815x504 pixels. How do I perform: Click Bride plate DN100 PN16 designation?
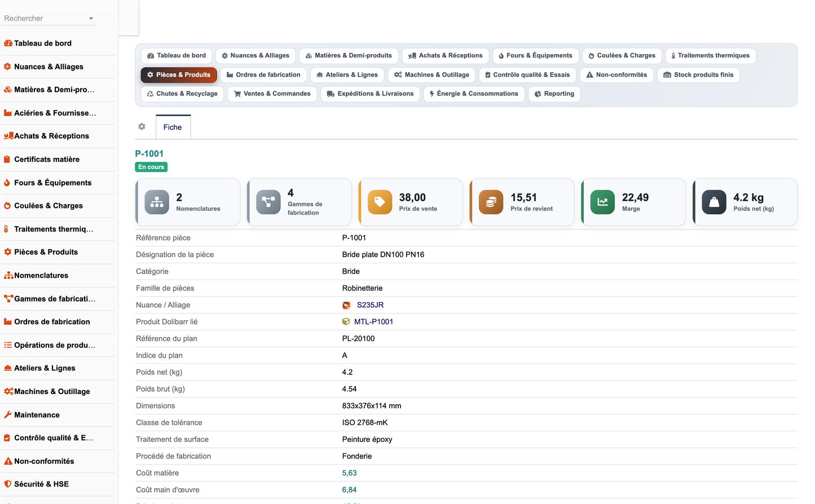pos(384,255)
